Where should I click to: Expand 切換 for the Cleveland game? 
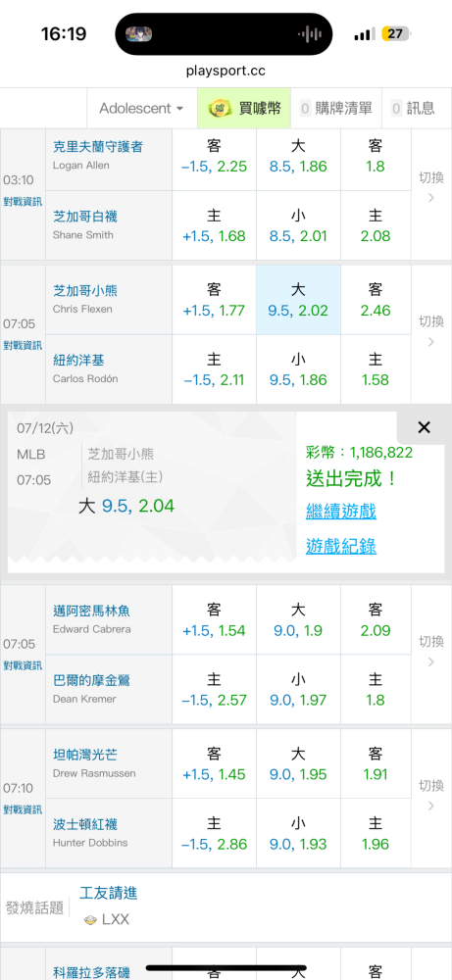point(430,187)
